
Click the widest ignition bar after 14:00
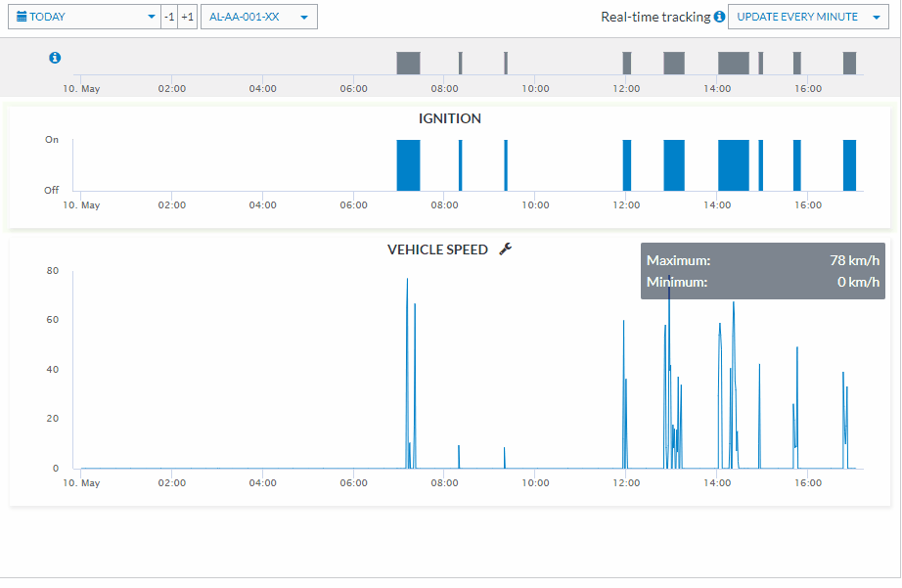pos(734,165)
